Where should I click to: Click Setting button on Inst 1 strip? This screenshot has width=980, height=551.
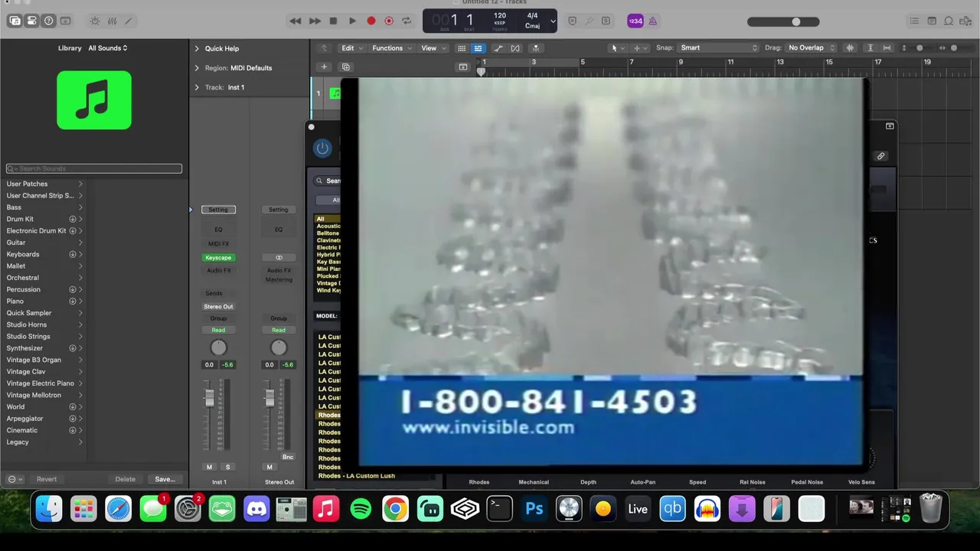218,210
